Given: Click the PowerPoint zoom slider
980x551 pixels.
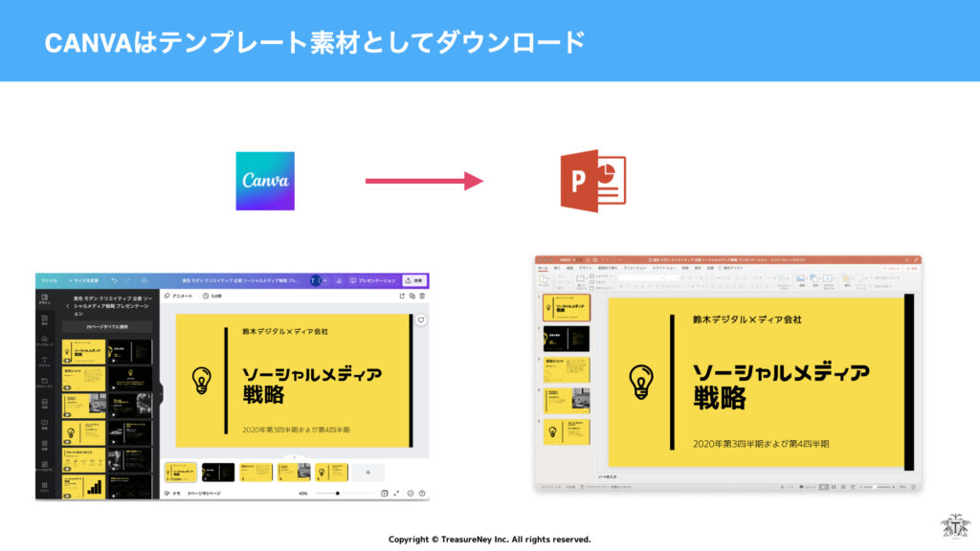Looking at the screenshot, I should tap(877, 487).
